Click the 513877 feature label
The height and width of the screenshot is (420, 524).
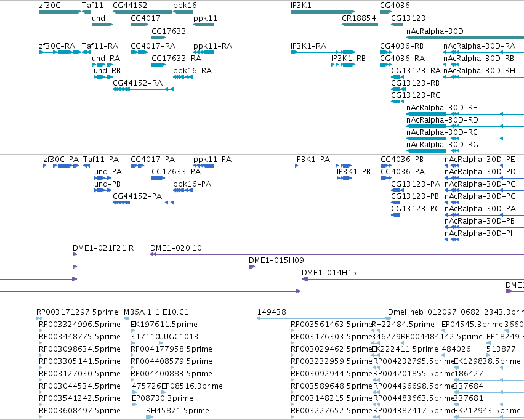point(501,349)
